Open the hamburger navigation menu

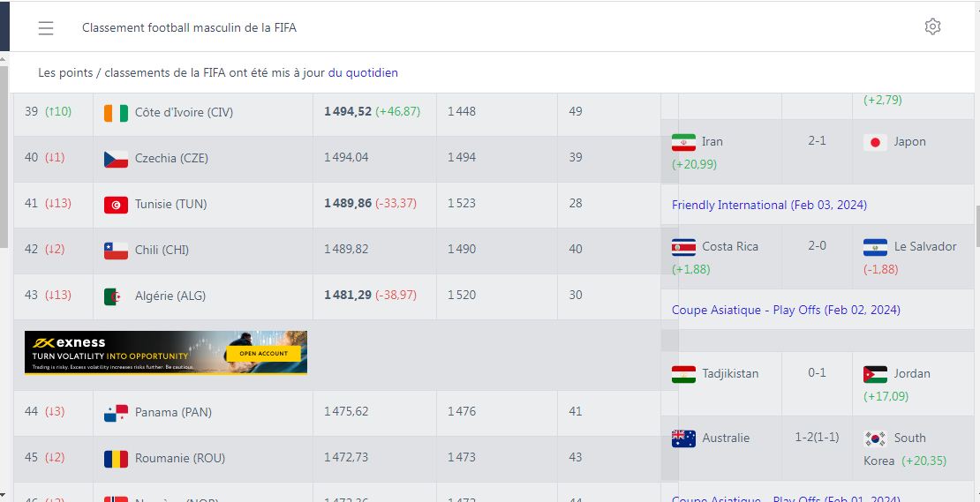coord(46,28)
